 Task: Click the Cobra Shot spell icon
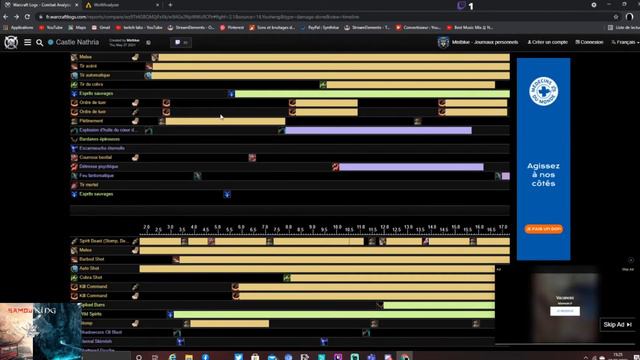tap(74, 278)
